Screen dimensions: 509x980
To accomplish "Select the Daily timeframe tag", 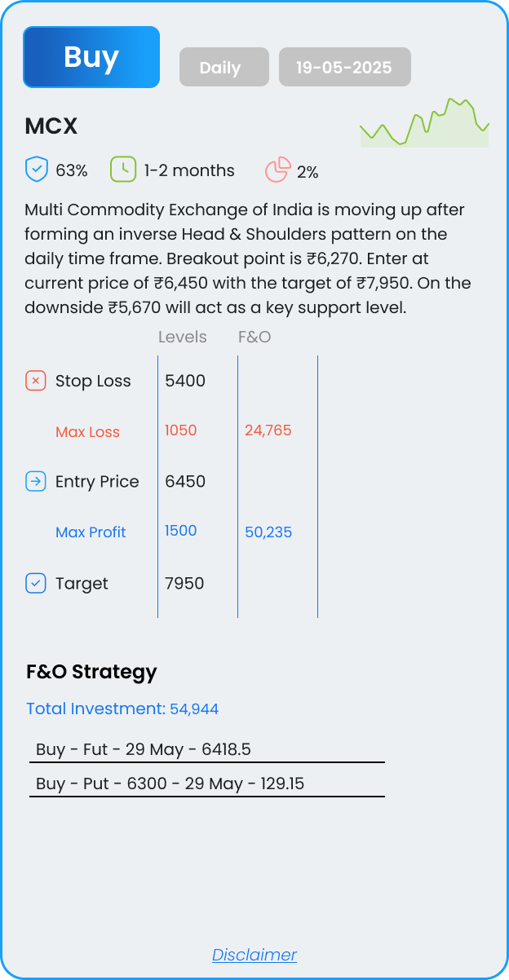I will tap(224, 67).
